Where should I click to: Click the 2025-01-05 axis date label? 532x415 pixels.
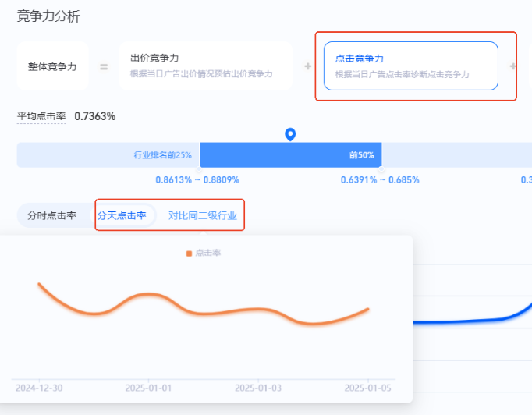point(367,388)
